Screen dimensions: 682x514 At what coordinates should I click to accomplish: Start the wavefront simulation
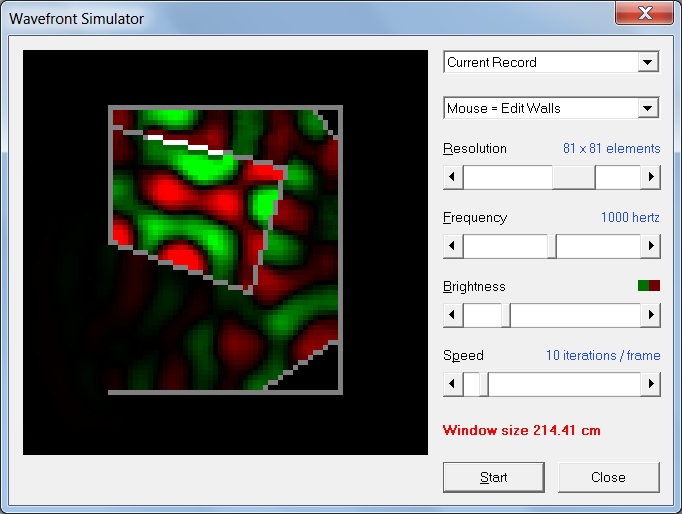pos(494,477)
